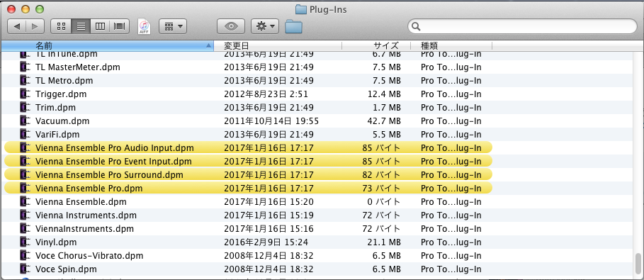This screenshot has height=280, width=644.
Task: Click the Vienna Ensemble Pro Audio Input.dpm icon
Action: tap(26, 148)
